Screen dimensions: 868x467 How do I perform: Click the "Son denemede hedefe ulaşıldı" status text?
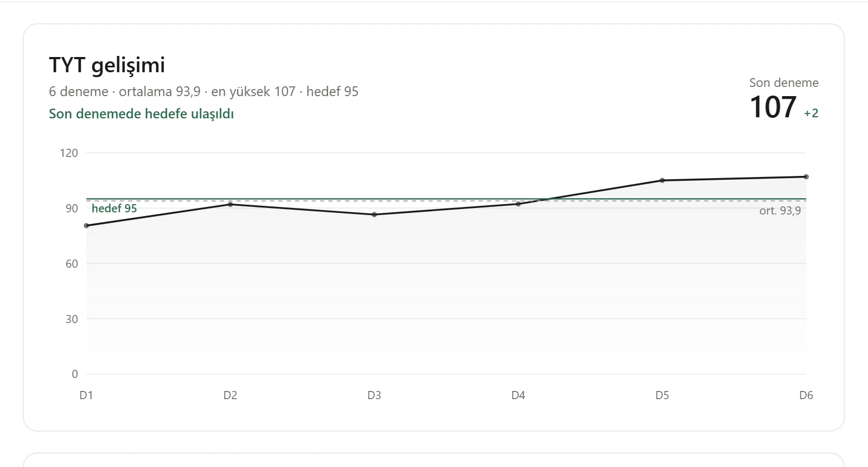tap(141, 113)
